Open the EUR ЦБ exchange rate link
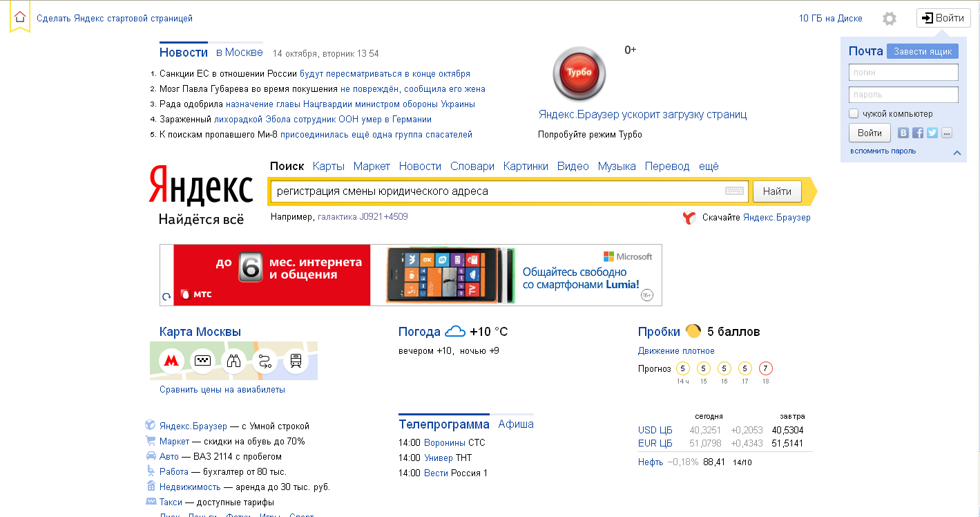The width and height of the screenshot is (980, 517). tap(655, 443)
